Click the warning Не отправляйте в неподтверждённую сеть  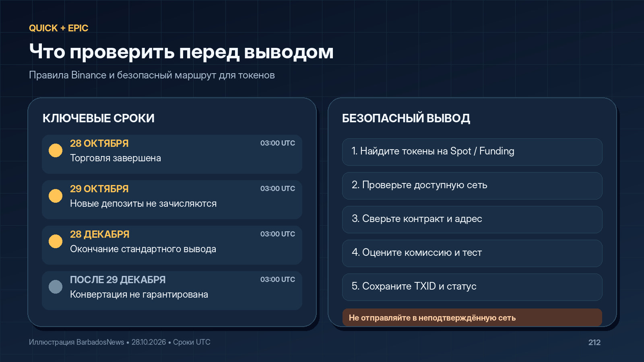point(472,317)
